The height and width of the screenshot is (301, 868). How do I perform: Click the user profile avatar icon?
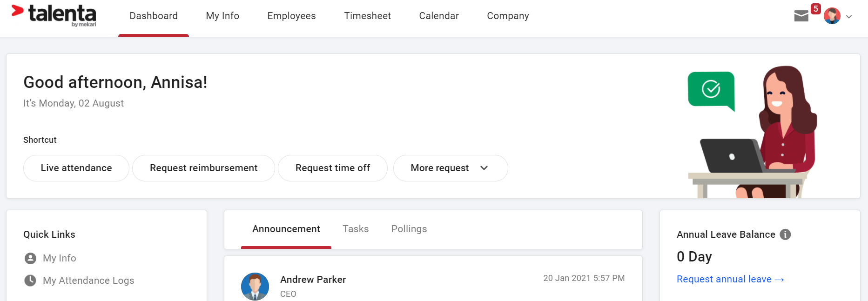point(832,16)
